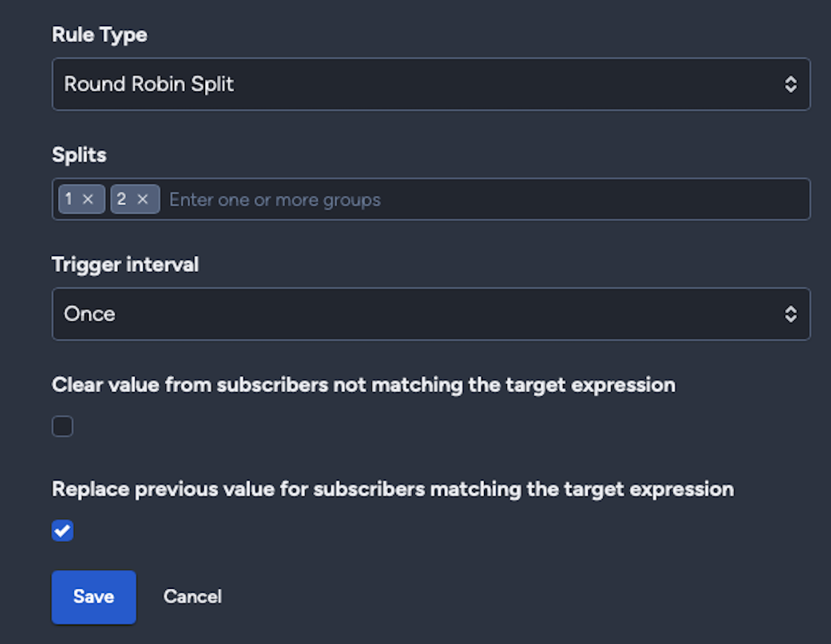
Task: Remove split group 2 with its x icon
Action: (x=143, y=200)
